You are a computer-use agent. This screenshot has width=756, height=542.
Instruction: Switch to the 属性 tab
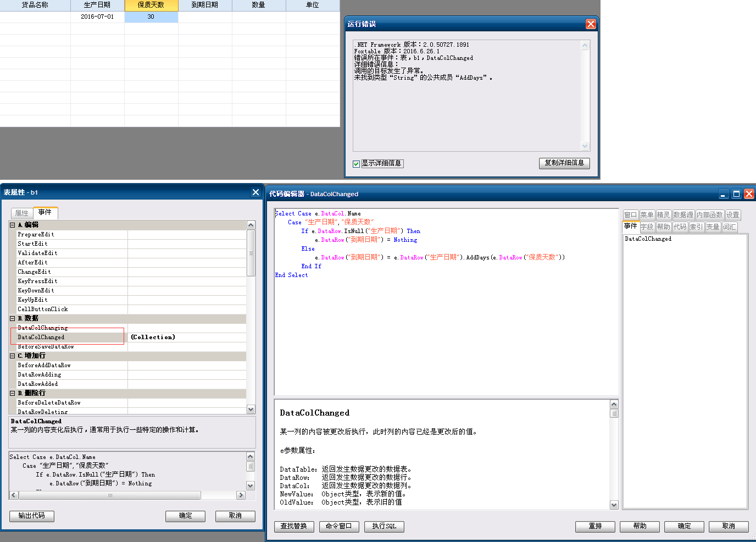tap(22, 213)
